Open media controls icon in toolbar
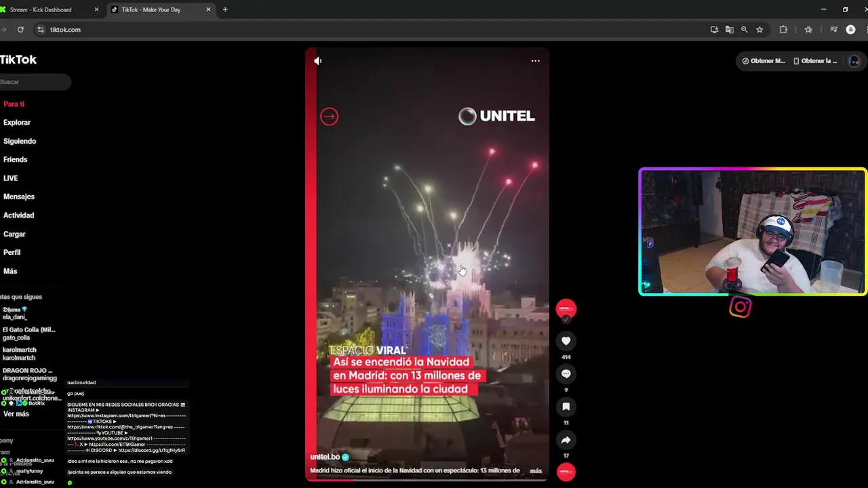The image size is (868, 488). tap(833, 30)
